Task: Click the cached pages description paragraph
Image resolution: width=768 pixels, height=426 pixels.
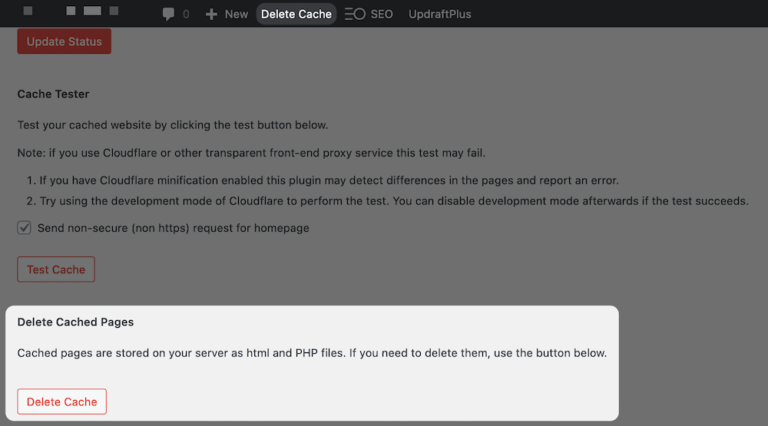Action: [312, 353]
